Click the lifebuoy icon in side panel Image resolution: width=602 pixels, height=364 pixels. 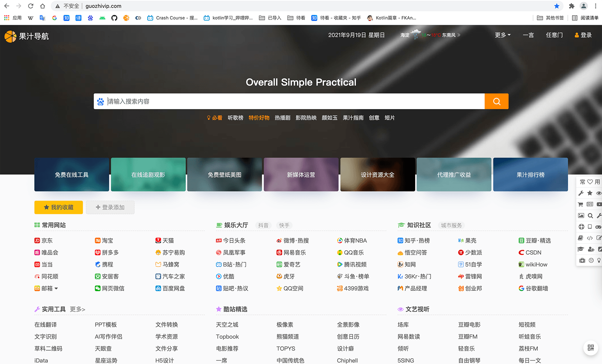point(581,226)
